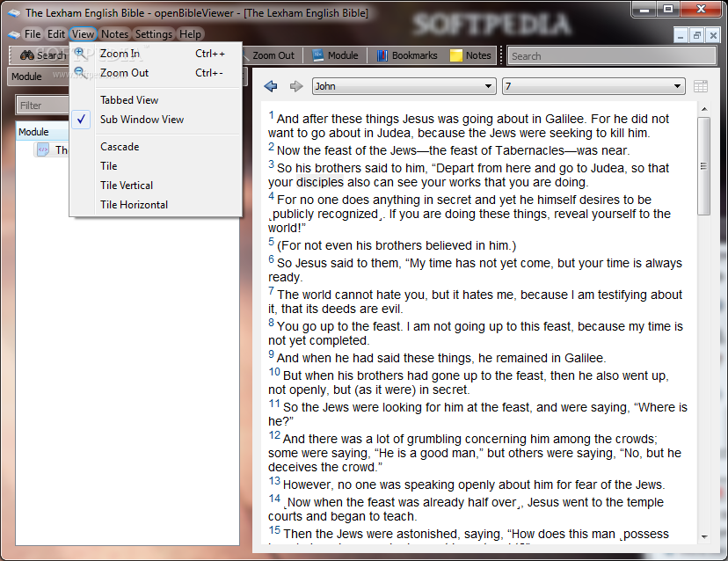Go back with the blue left arrow
This screenshot has width=728, height=561.
click(271, 86)
